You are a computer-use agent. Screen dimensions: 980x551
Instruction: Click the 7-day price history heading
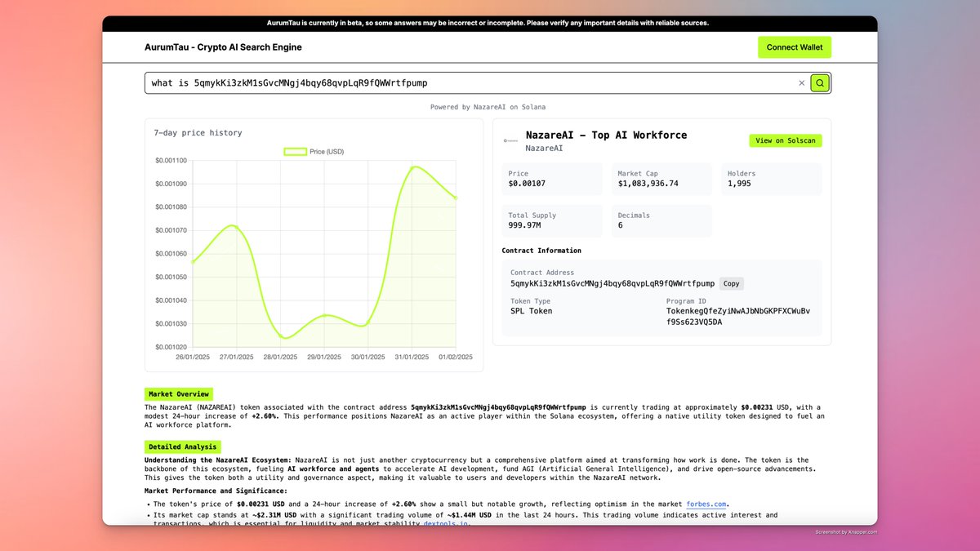198,133
